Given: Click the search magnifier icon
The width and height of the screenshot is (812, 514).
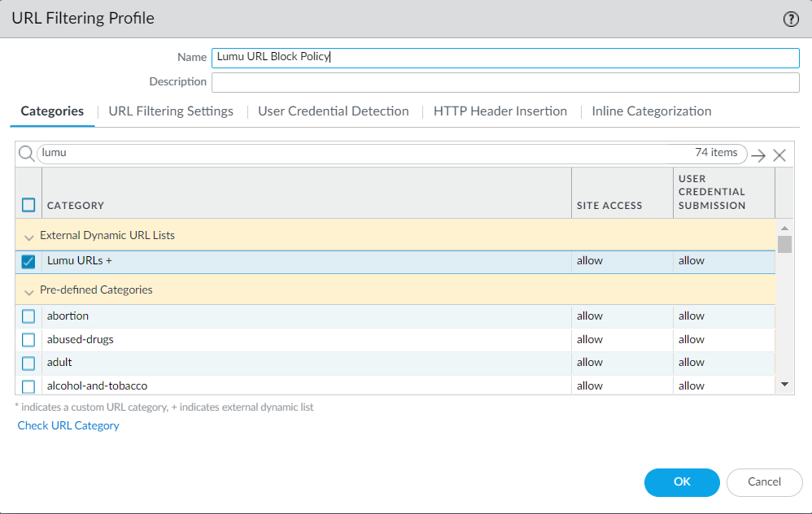Looking at the screenshot, I should pyautogui.click(x=26, y=155).
